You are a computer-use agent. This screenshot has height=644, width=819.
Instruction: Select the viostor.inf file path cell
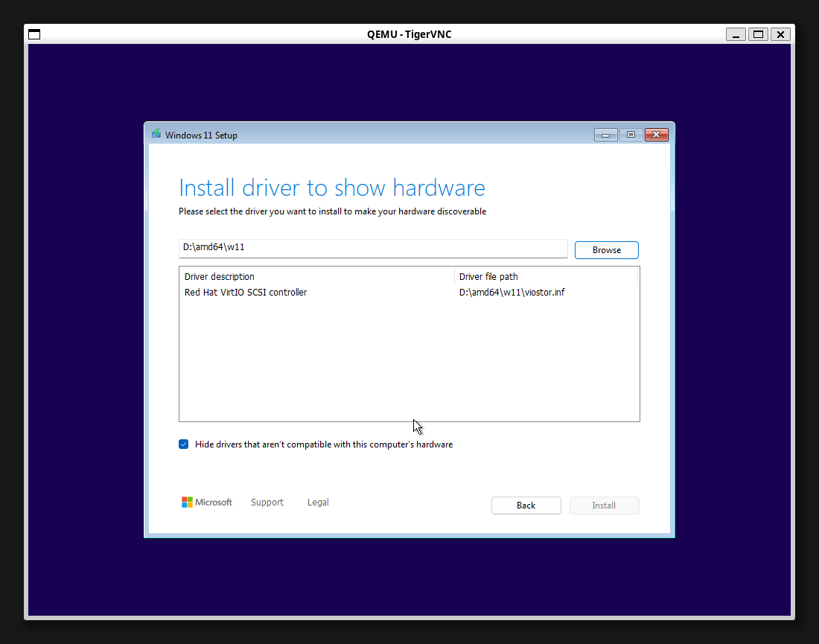(512, 293)
